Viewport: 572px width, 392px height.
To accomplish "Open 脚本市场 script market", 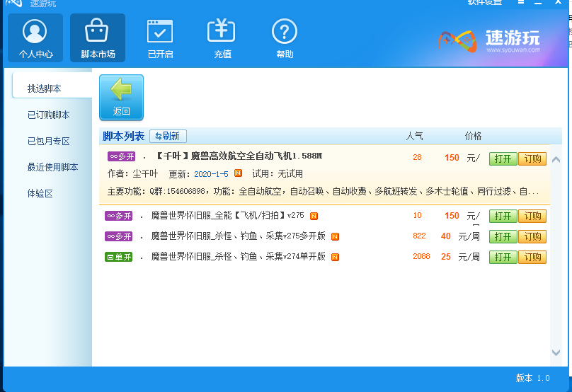I will point(98,38).
